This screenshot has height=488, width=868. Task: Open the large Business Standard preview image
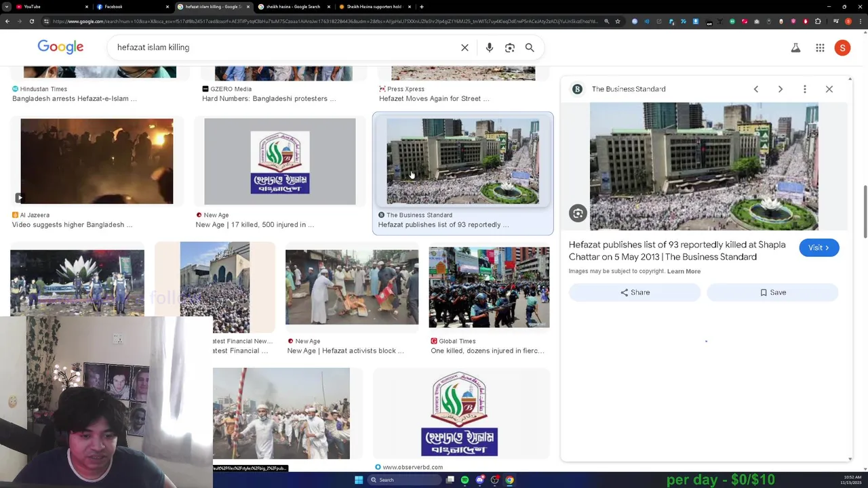pyautogui.click(x=704, y=166)
